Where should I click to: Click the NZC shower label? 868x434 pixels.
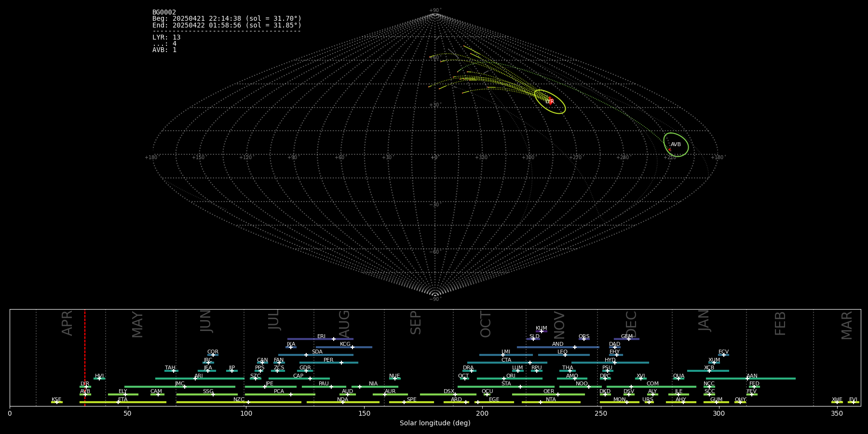click(x=239, y=400)
